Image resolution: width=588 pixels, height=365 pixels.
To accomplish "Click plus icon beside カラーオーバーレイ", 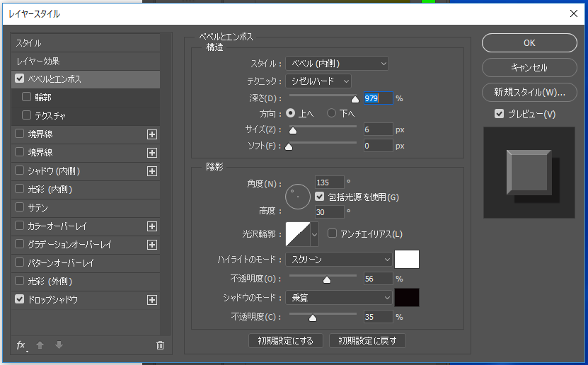I will 152,226.
